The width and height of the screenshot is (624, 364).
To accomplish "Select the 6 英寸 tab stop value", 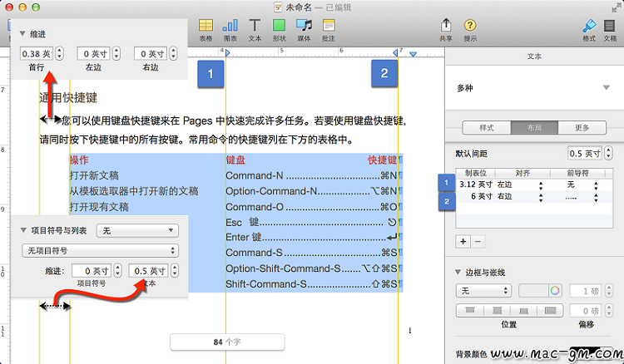I will (x=482, y=196).
